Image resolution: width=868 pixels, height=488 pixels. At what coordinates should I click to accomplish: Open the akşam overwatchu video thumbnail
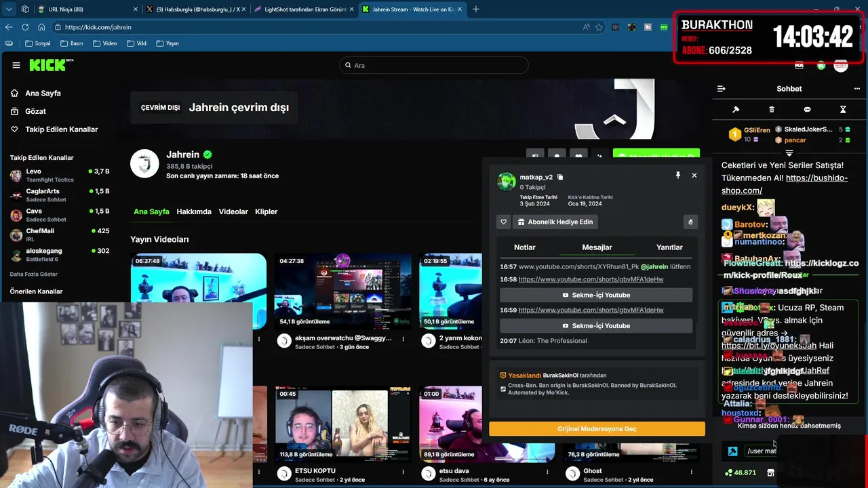pyautogui.click(x=343, y=291)
